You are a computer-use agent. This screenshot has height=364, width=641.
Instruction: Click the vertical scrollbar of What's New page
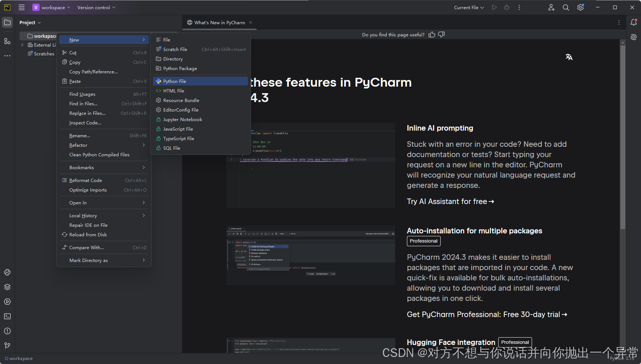click(x=623, y=137)
